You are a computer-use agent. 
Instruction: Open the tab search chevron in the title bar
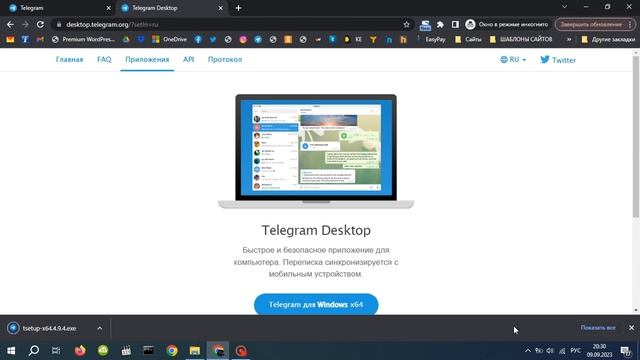tap(564, 7)
